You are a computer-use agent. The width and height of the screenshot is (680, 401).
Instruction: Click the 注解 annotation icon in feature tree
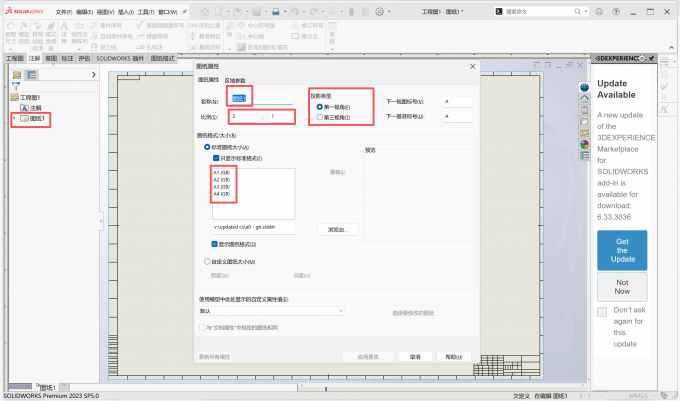[24, 107]
